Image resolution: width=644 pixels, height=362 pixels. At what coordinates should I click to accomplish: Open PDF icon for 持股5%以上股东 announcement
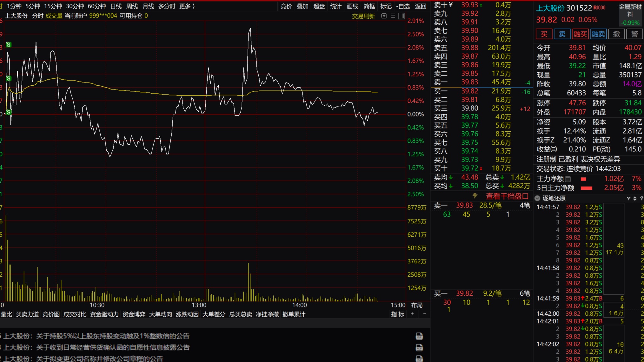pyautogui.click(x=419, y=336)
